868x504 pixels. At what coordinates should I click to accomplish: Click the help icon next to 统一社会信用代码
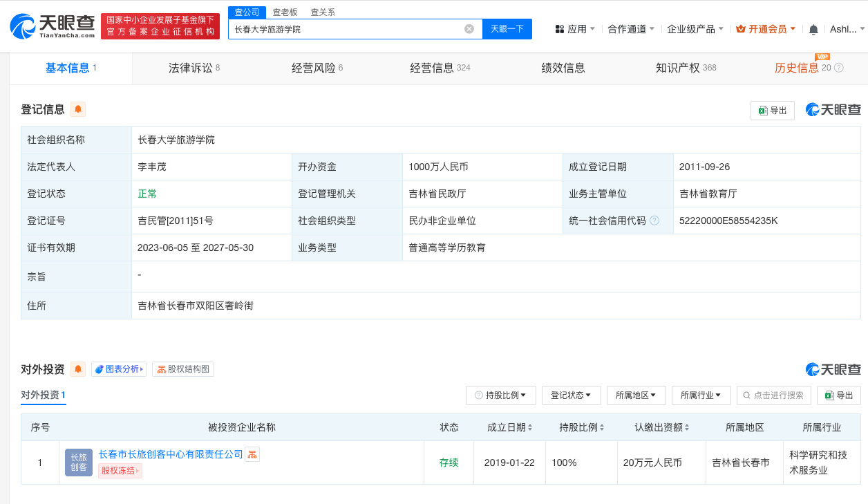[x=654, y=221]
